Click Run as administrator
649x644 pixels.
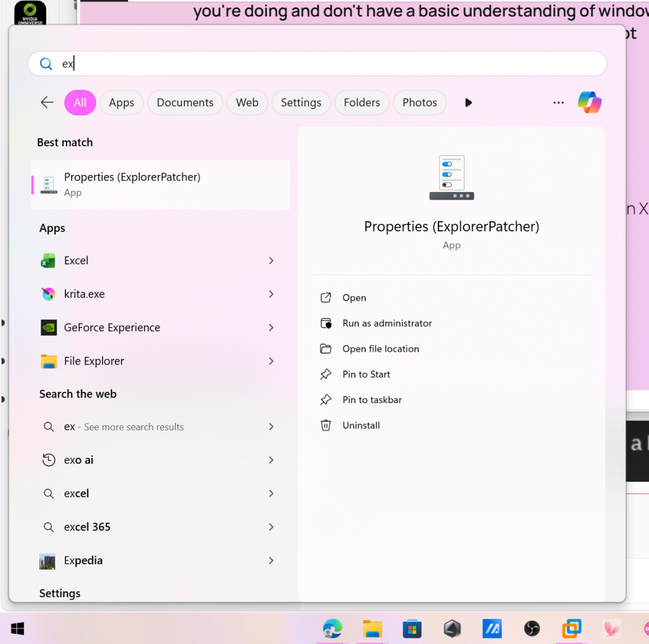pyautogui.click(x=387, y=323)
